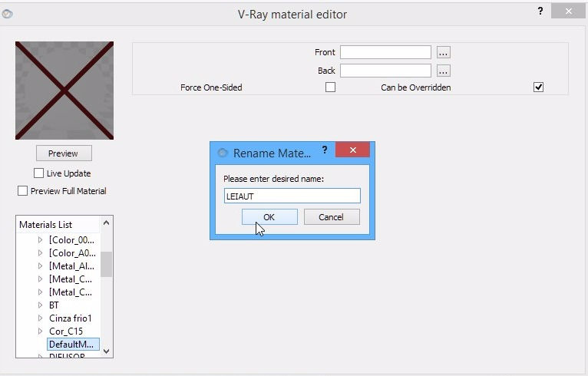Close the V-Ray material editor window
588x376 pixels.
click(568, 12)
